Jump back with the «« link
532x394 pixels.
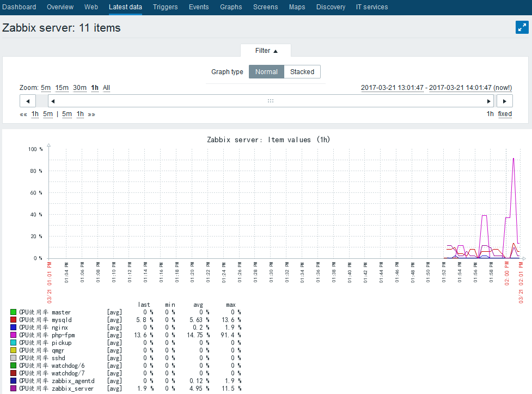point(23,114)
